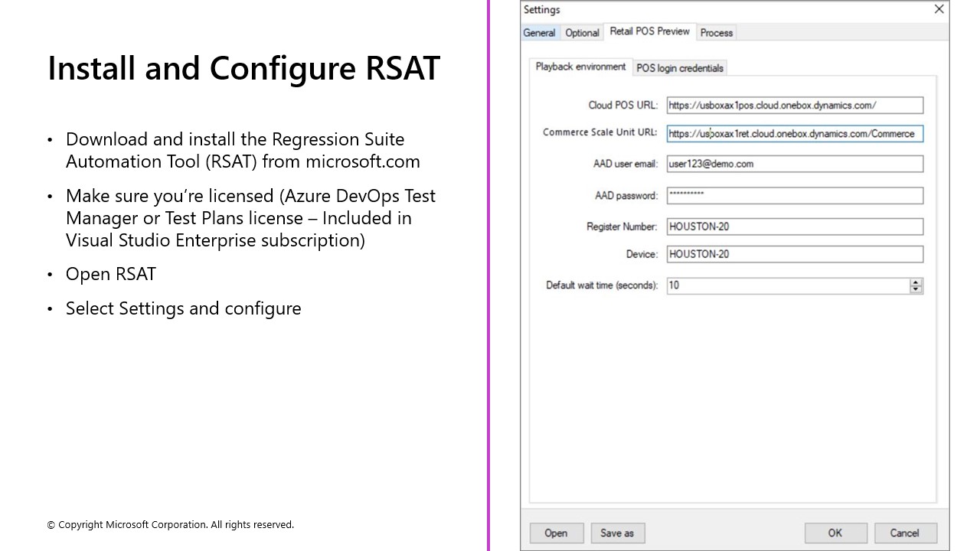Close the Settings window with the X
The height and width of the screenshot is (551, 980).
pyautogui.click(x=939, y=9)
